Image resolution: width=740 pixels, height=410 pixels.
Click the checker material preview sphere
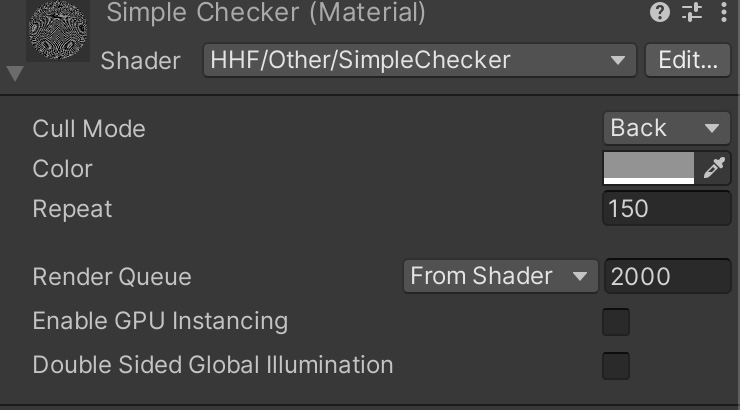click(58, 31)
